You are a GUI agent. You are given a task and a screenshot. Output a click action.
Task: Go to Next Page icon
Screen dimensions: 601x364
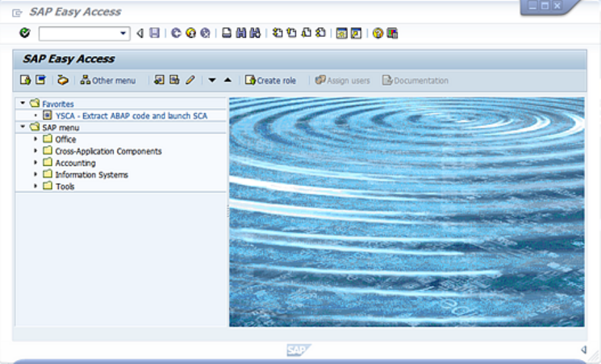click(306, 33)
